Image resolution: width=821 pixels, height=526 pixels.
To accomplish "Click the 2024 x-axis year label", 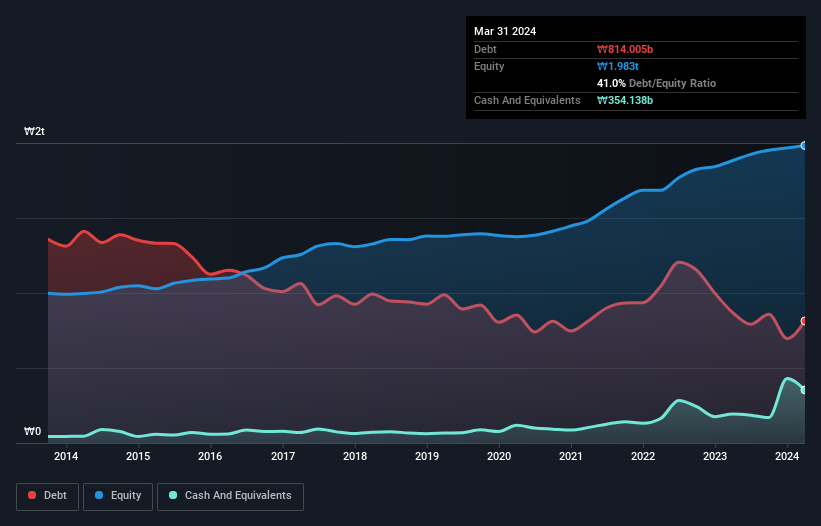I will (x=787, y=456).
